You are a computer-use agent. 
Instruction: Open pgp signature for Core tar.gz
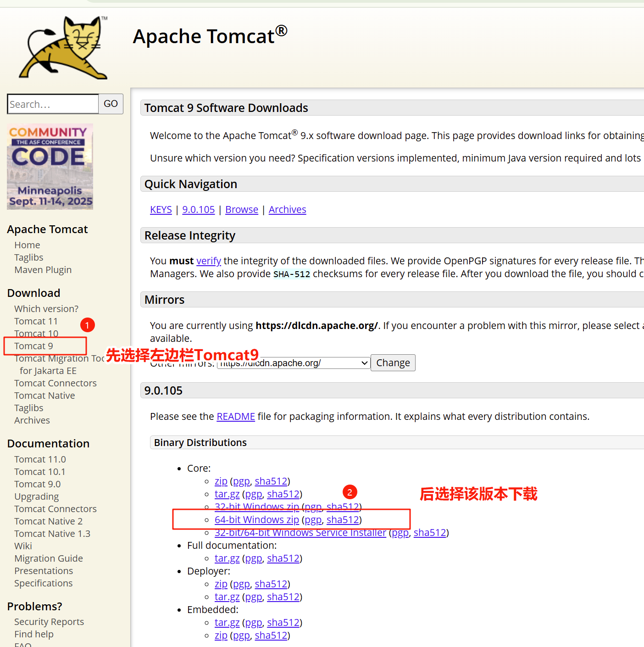point(254,494)
